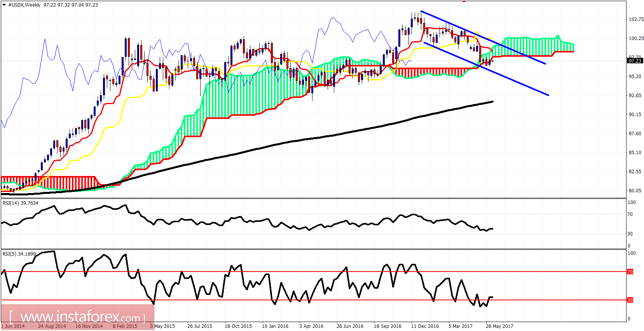Click the 3 May 2015 date label
This screenshot has height=331, width=644.
[x=162, y=326]
